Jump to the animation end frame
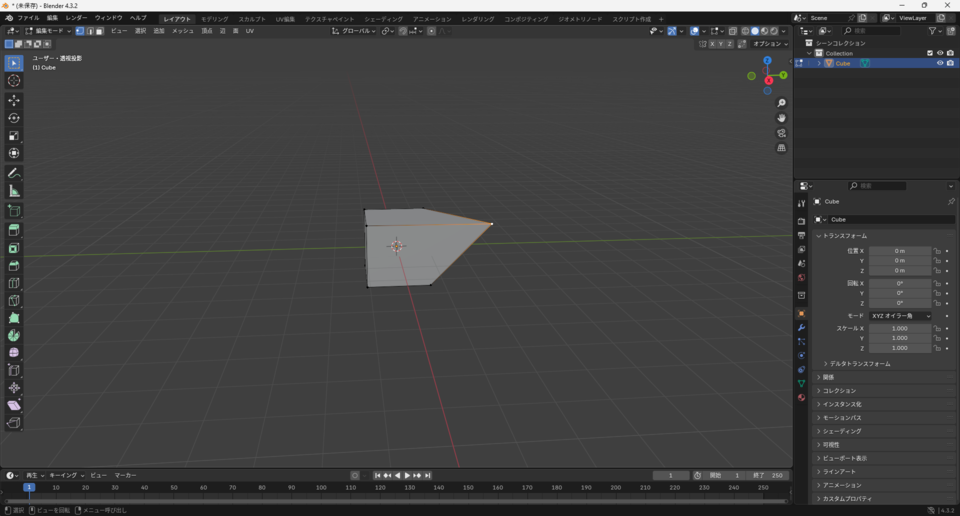The width and height of the screenshot is (960, 516). pos(427,476)
